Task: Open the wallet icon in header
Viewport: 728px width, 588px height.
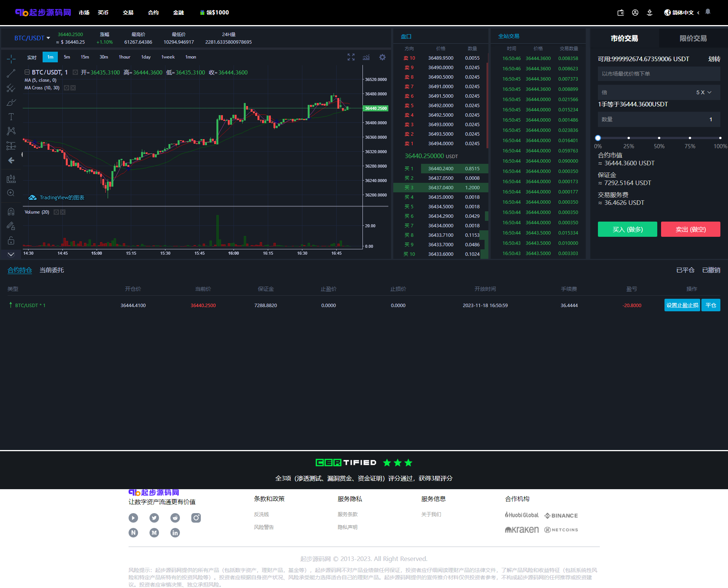Action: pos(620,13)
